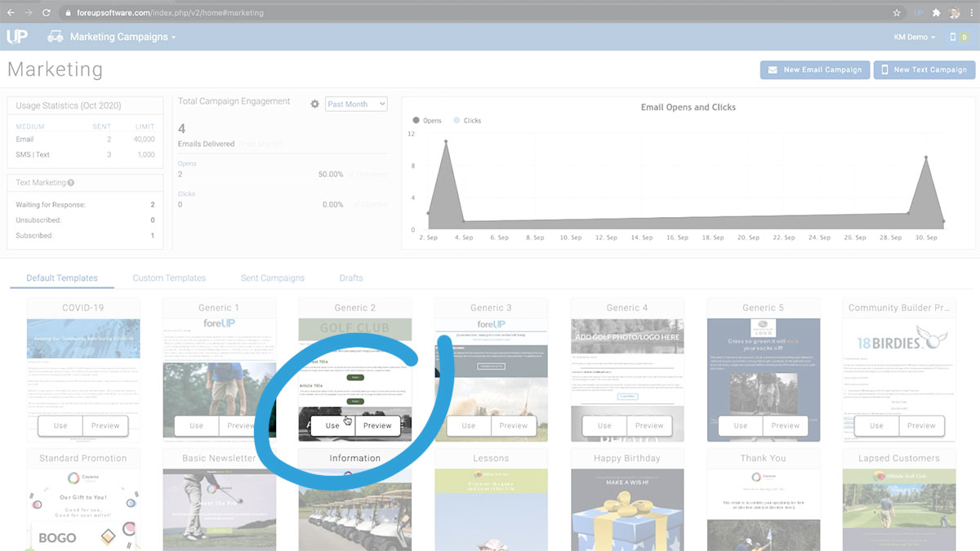Select the Standard Promotion template thumbnail
The width and height of the screenshot is (980, 551).
[x=83, y=509]
